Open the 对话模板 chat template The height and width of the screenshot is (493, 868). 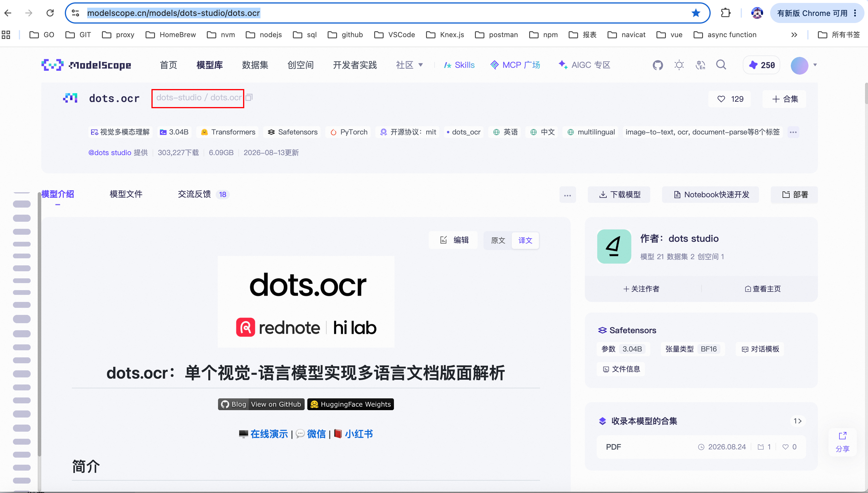[x=760, y=349]
